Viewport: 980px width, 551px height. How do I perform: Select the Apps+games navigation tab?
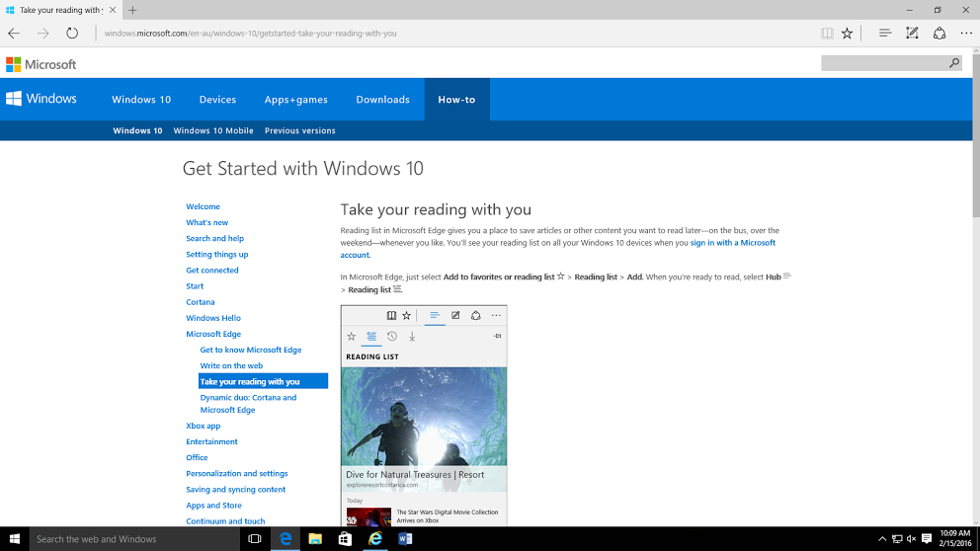[295, 100]
